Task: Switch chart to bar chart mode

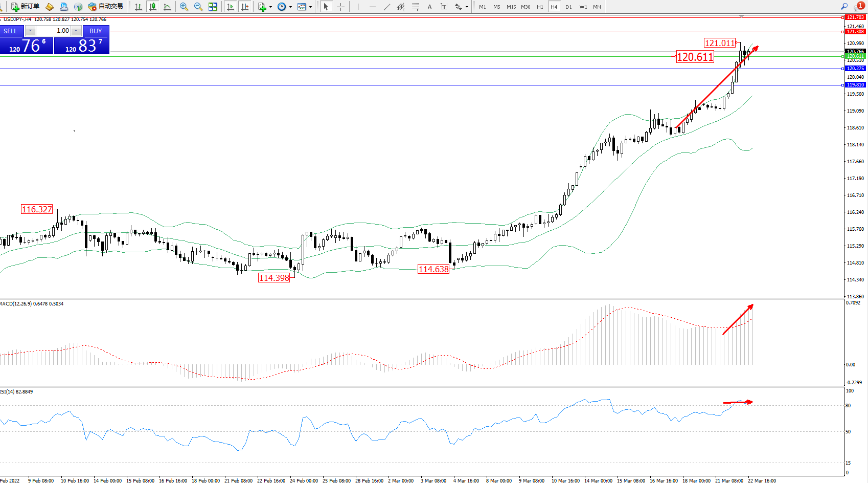Action: point(139,7)
